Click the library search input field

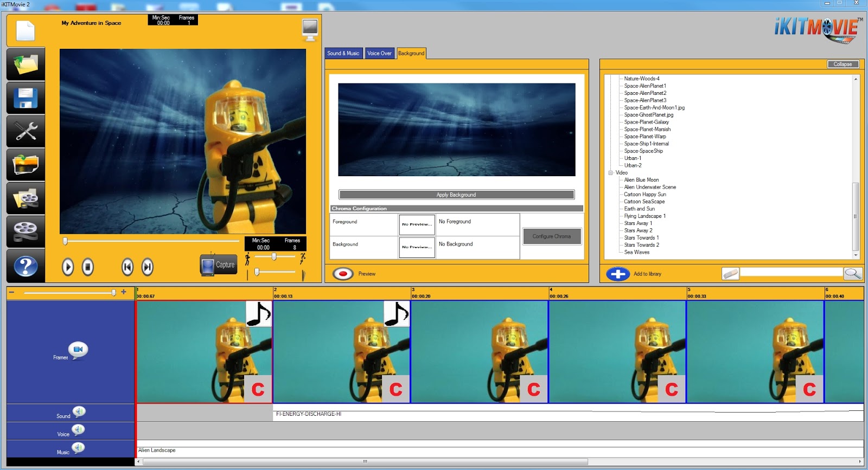(x=792, y=273)
